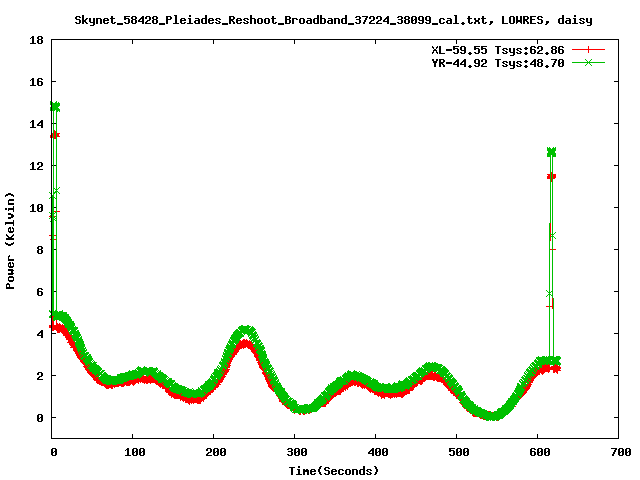The image size is (640, 480).
Task: Select the XL-59.55 Tsys:62.86 legend label
Action: click(498, 50)
